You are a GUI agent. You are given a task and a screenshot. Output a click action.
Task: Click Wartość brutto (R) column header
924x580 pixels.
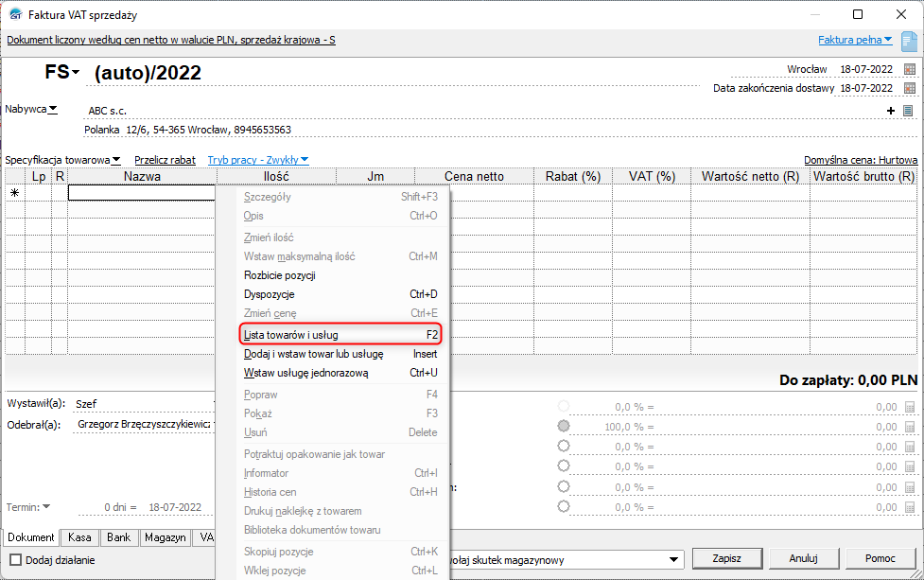pyautogui.click(x=863, y=176)
